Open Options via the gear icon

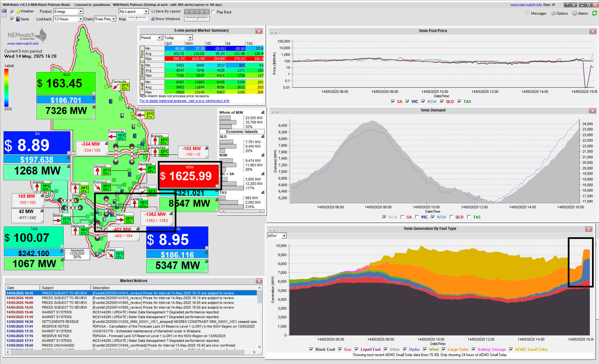553,13
